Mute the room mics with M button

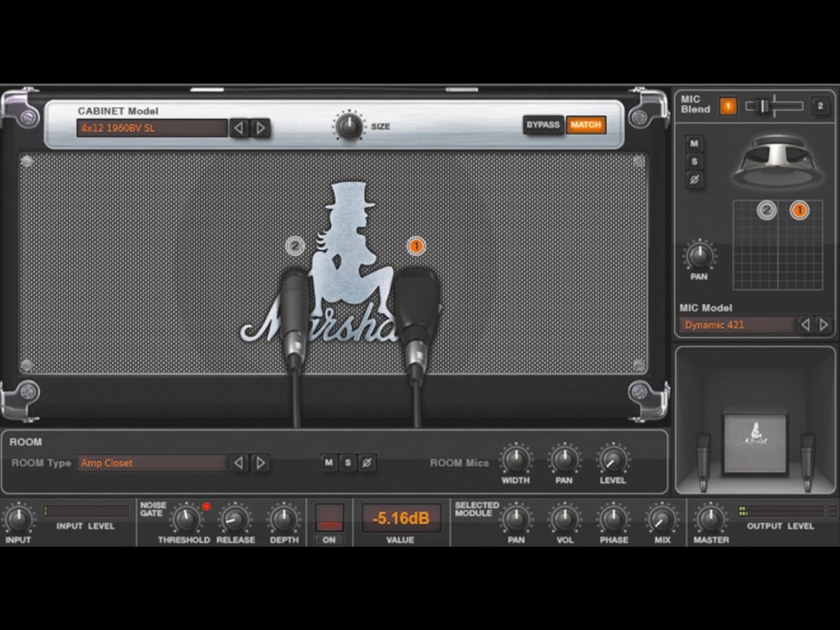pos(328,462)
